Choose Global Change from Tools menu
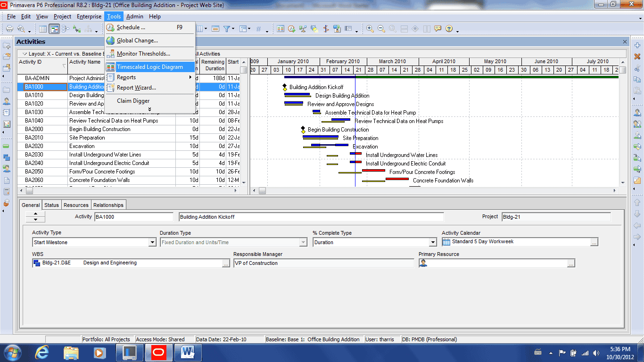Image resolution: width=644 pixels, height=362 pixels. [137, 41]
